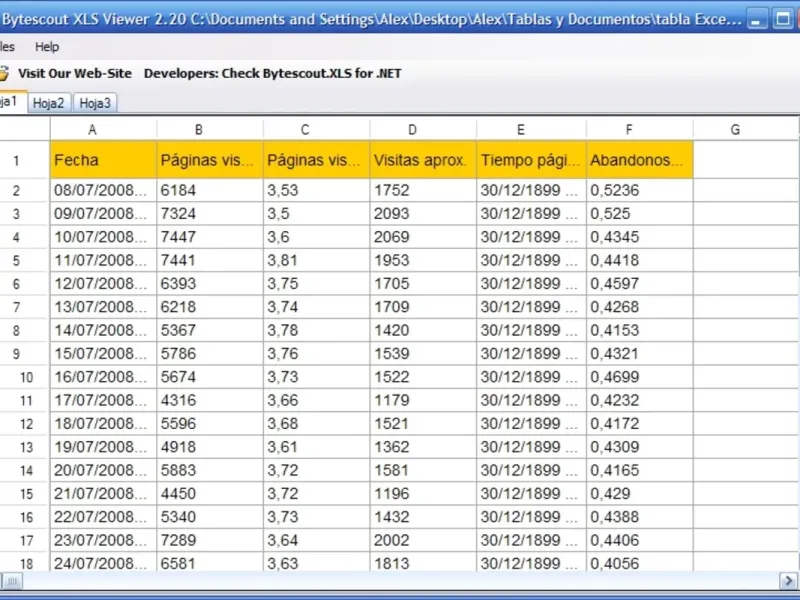The image size is (800, 600).
Task: Select column header G
Action: 735,129
